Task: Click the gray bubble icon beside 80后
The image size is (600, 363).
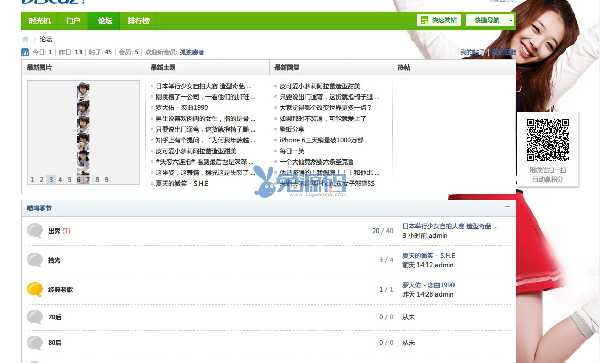Action: (34, 343)
